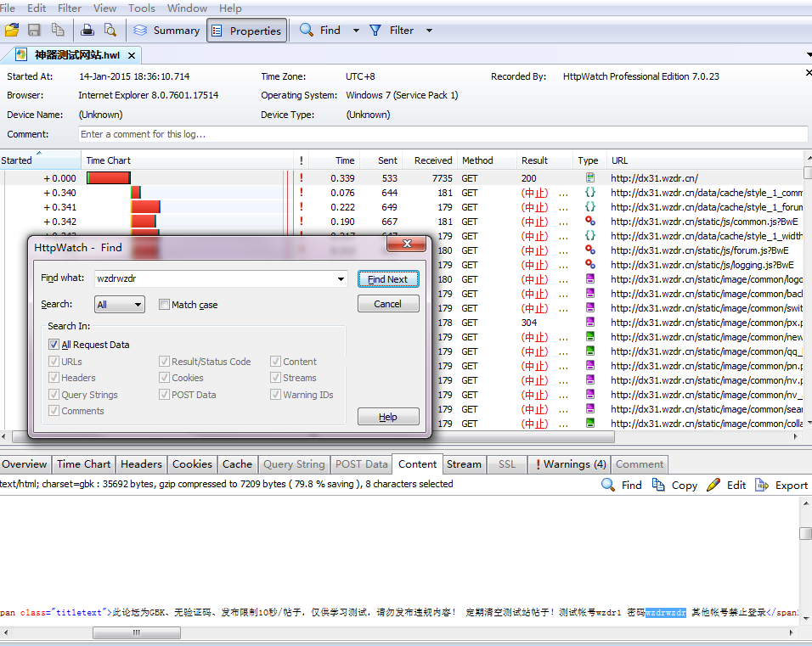Toggle the Properties toolbar button
Screen dimensions: 812x646
tap(245, 31)
